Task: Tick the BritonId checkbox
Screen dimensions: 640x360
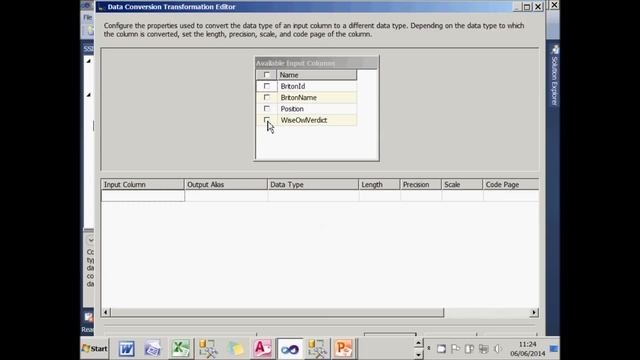Action: 267,86
